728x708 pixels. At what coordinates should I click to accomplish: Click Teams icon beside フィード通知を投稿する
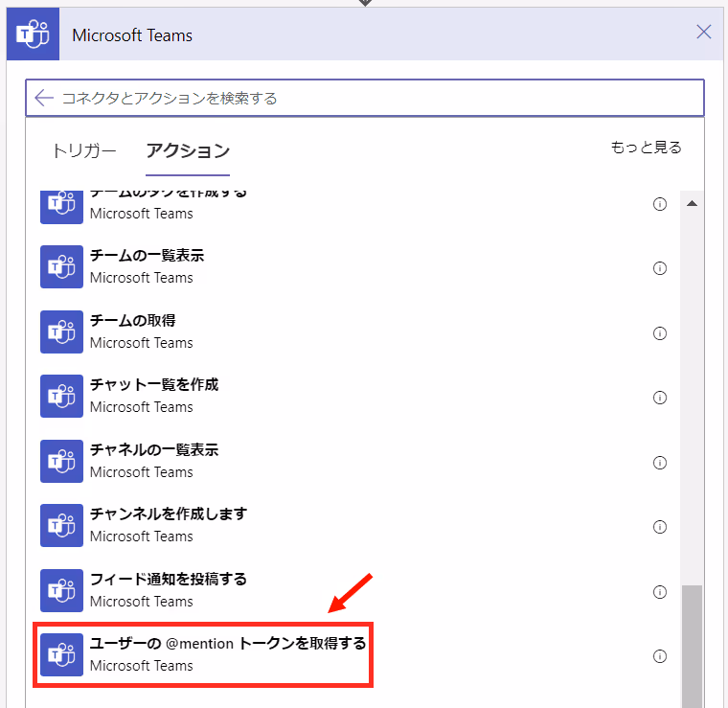[x=61, y=590]
